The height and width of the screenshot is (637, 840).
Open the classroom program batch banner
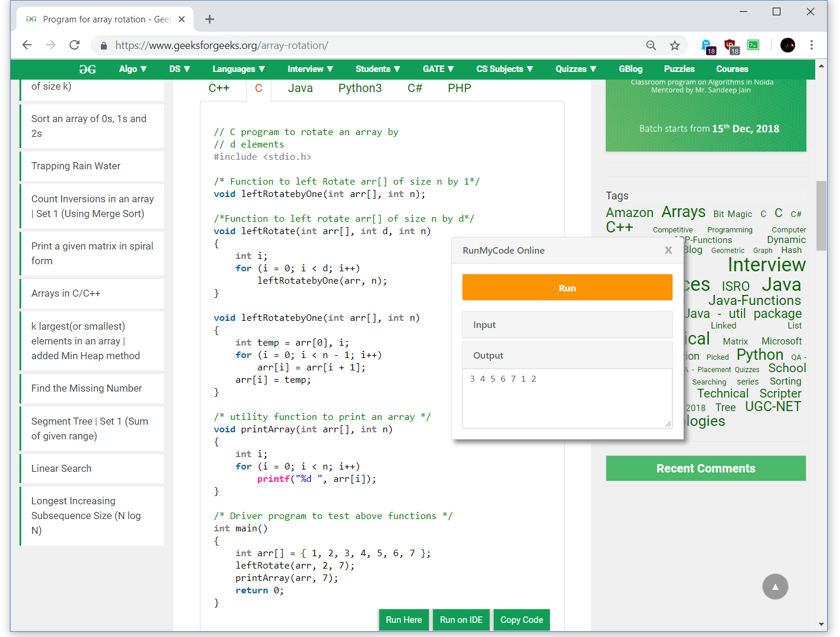[x=706, y=116]
